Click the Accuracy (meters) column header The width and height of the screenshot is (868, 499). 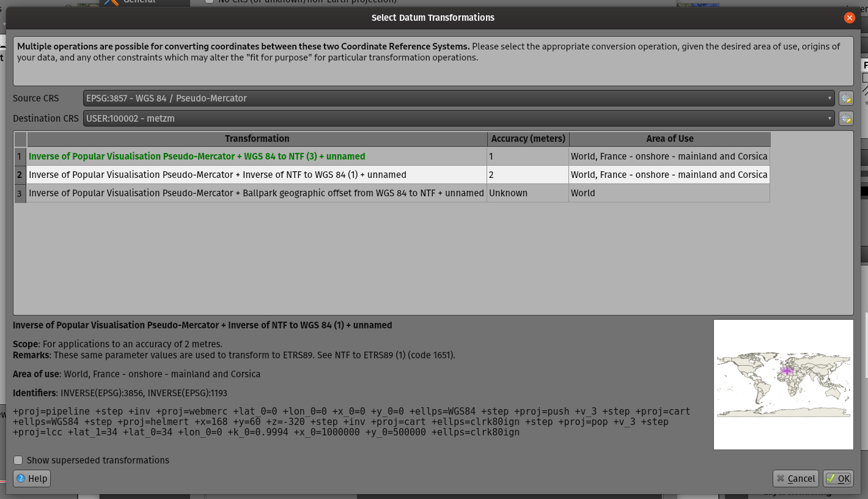tap(528, 139)
